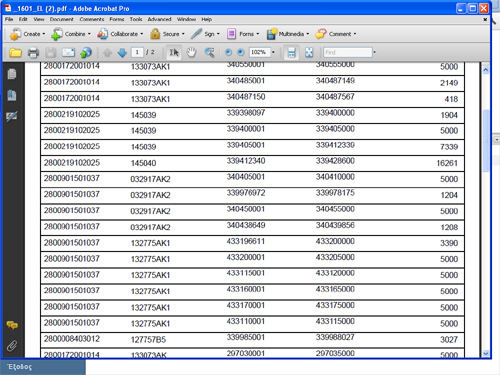The width and height of the screenshot is (500, 375).
Task: Open the View menu
Action: (x=39, y=19)
